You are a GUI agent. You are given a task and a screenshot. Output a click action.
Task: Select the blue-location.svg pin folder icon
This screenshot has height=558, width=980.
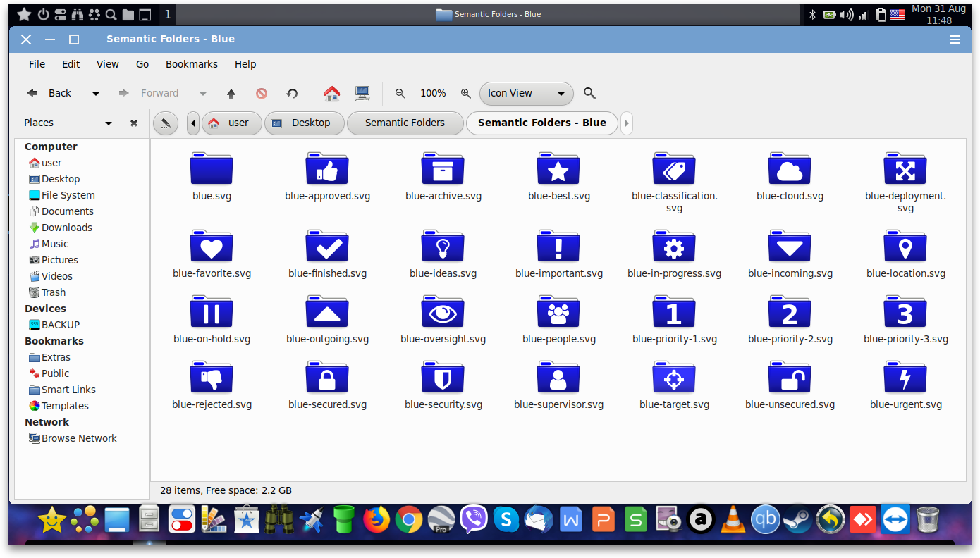click(x=905, y=246)
